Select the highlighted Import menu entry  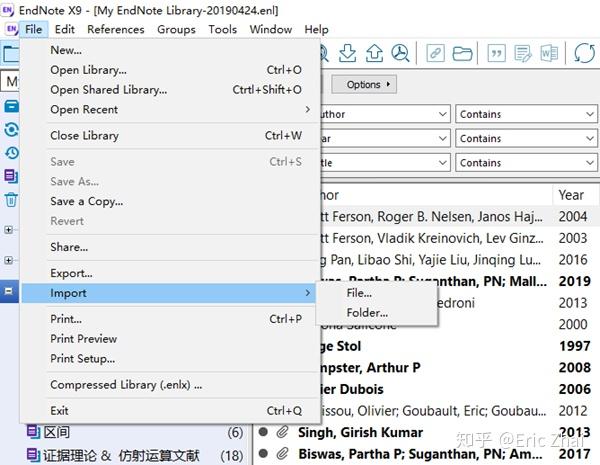(168, 293)
